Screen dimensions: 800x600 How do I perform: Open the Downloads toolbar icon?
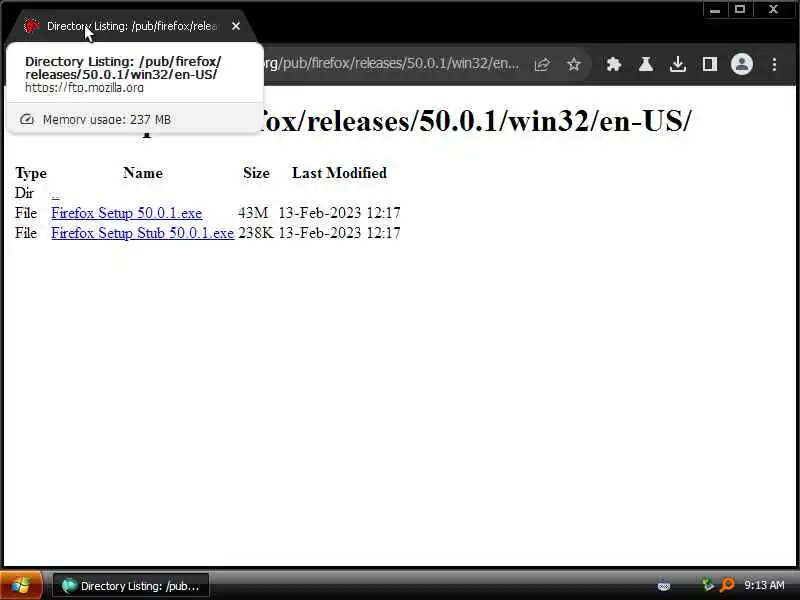click(678, 64)
